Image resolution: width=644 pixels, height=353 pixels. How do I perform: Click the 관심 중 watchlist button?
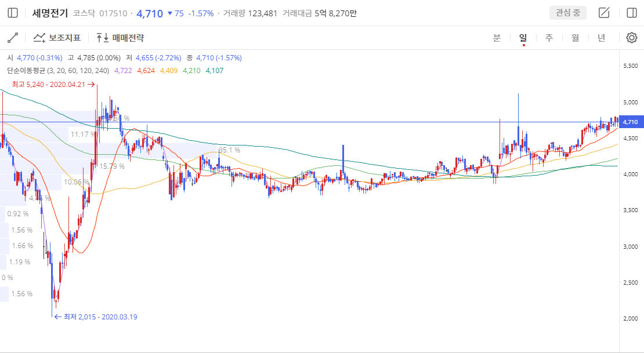point(568,13)
